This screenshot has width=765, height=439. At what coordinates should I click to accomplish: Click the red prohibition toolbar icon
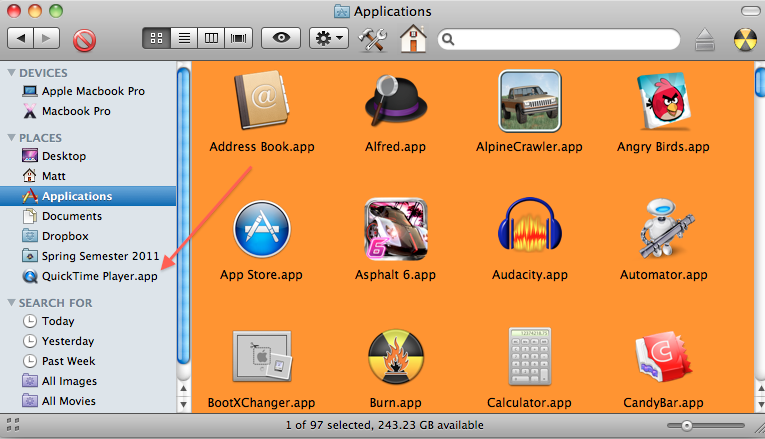tap(84, 40)
